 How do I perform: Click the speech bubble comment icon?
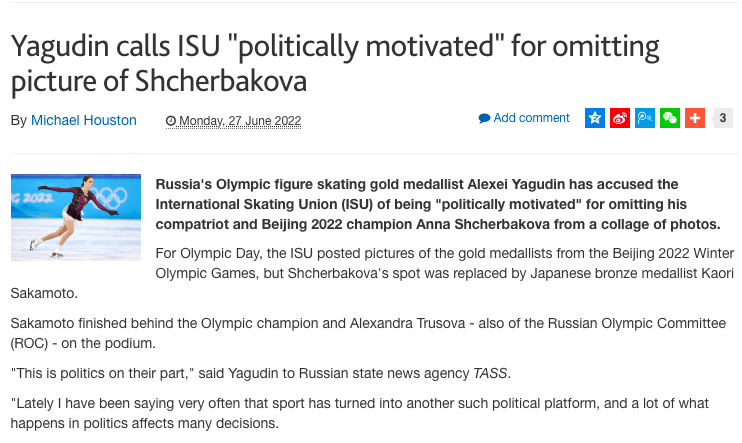point(484,118)
